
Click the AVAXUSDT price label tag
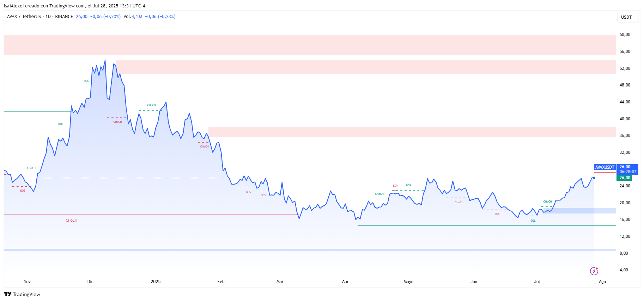coord(604,167)
